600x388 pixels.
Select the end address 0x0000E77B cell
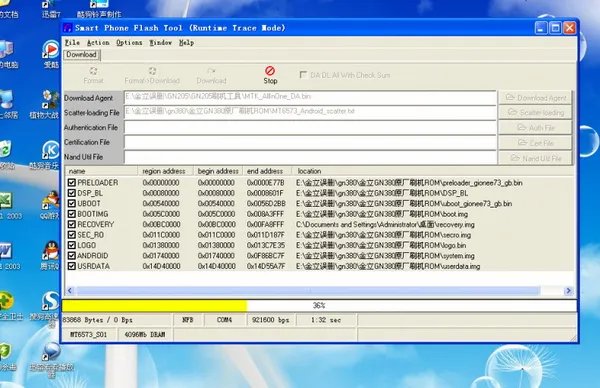(266, 183)
